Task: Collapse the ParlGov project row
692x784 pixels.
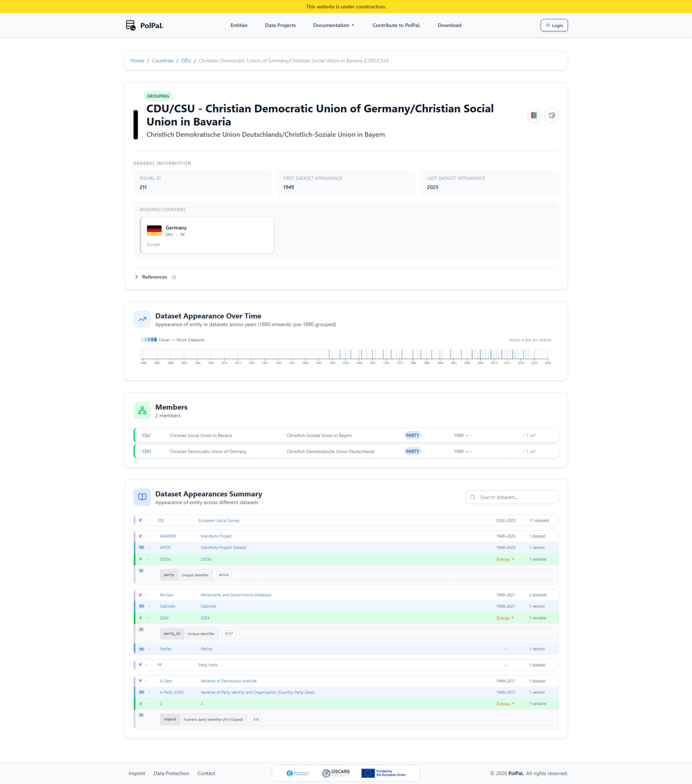Action: (147, 595)
